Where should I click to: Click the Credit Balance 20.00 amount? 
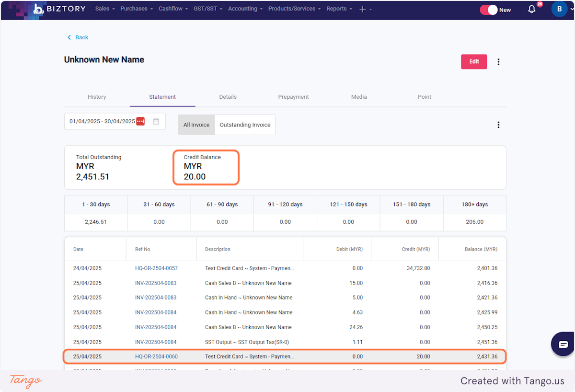195,176
